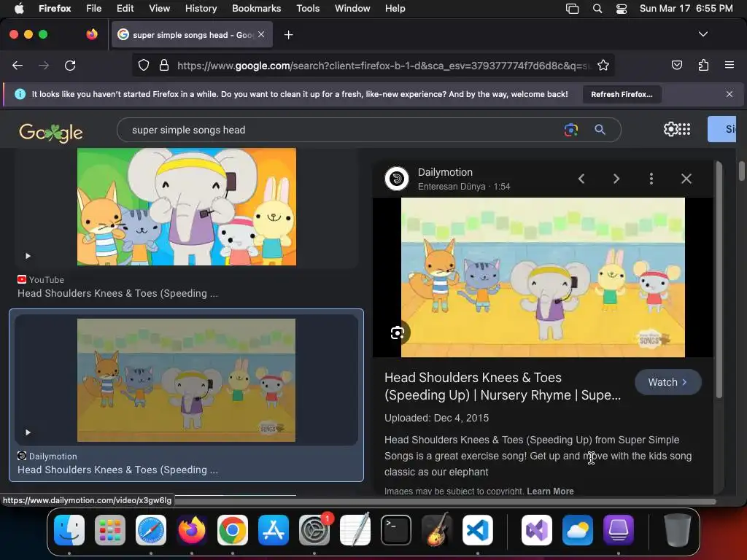The image size is (747, 560).
Task: Open the Bookmarks menu
Action: [256, 8]
